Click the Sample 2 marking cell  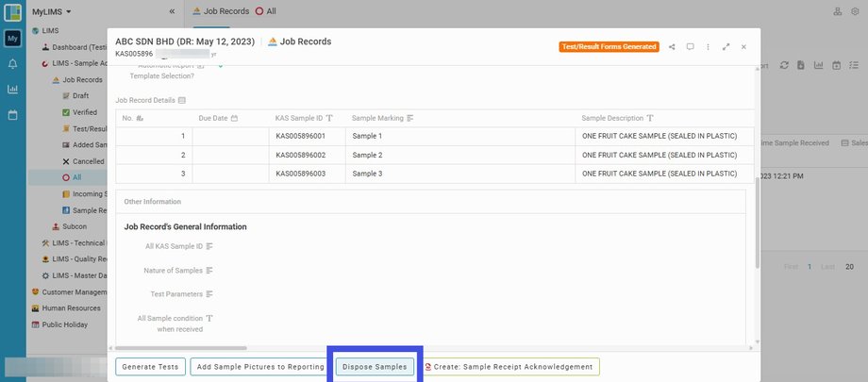(x=460, y=155)
